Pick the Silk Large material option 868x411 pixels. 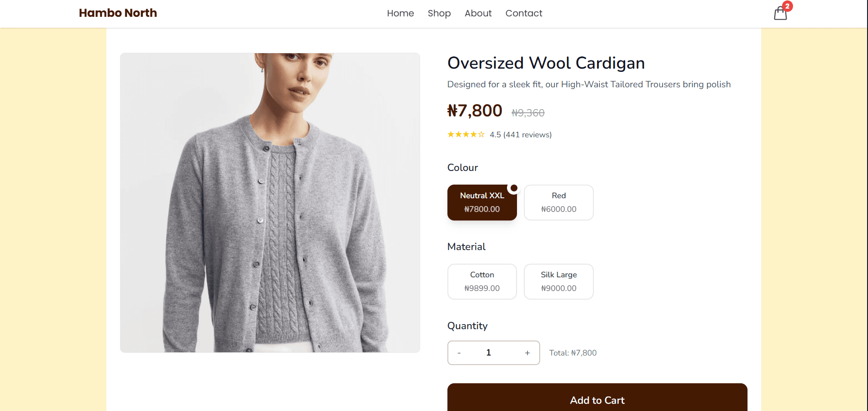(558, 281)
